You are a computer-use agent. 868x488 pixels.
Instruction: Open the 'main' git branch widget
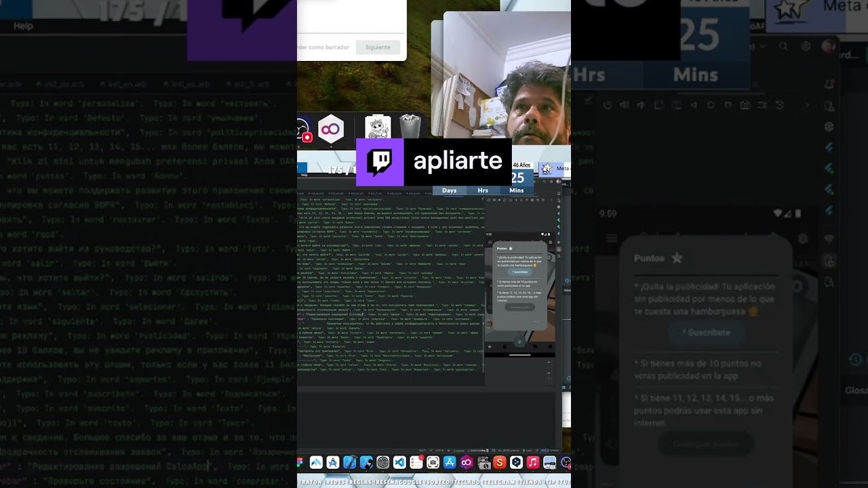point(527,451)
